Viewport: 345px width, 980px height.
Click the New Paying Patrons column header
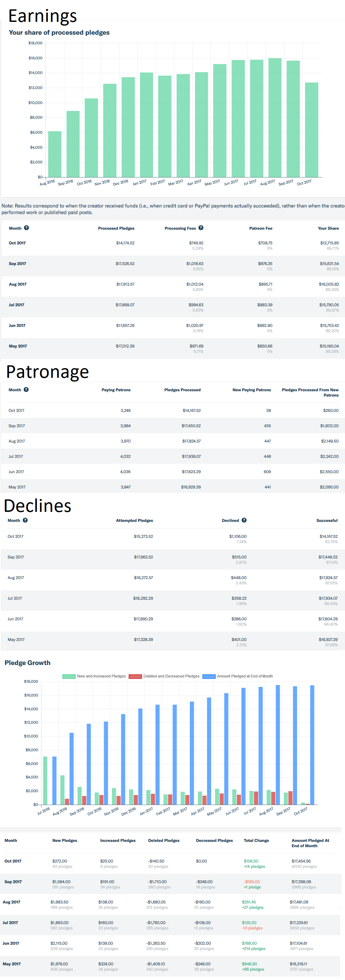coord(252,390)
